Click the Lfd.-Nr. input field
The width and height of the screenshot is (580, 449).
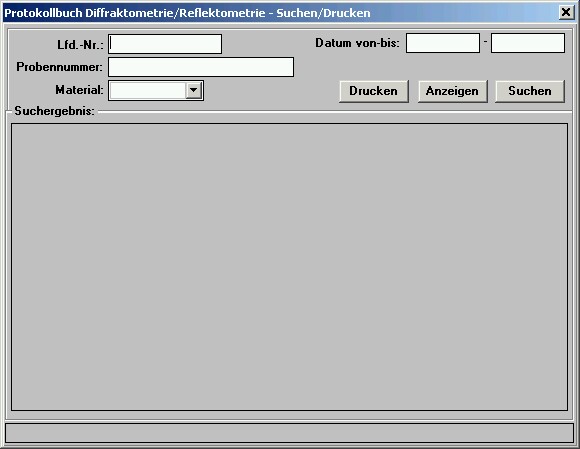165,44
